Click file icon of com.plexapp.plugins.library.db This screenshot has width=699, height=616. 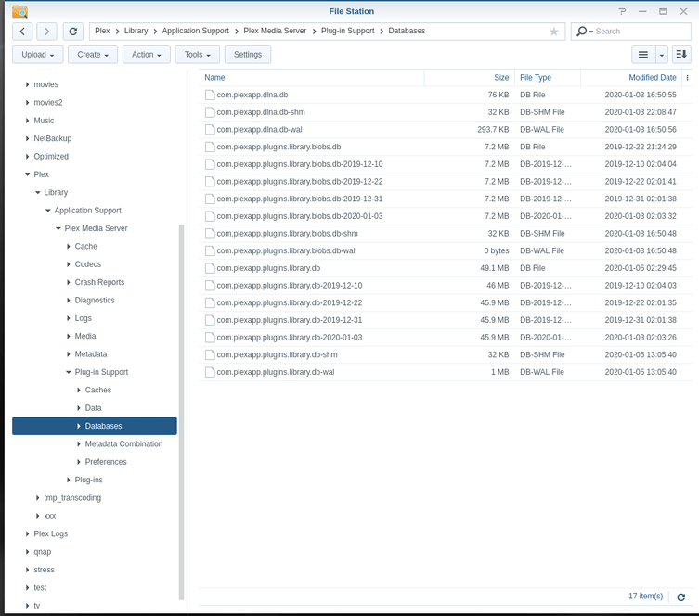click(x=210, y=268)
